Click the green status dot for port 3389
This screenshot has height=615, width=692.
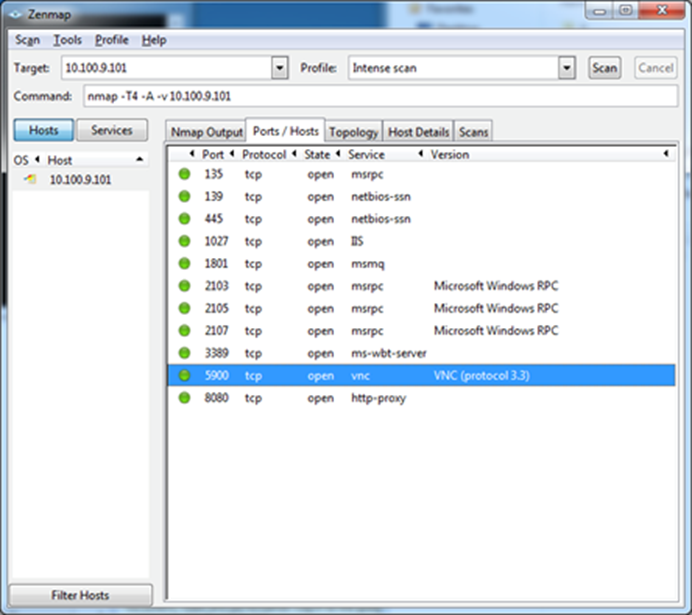(184, 353)
